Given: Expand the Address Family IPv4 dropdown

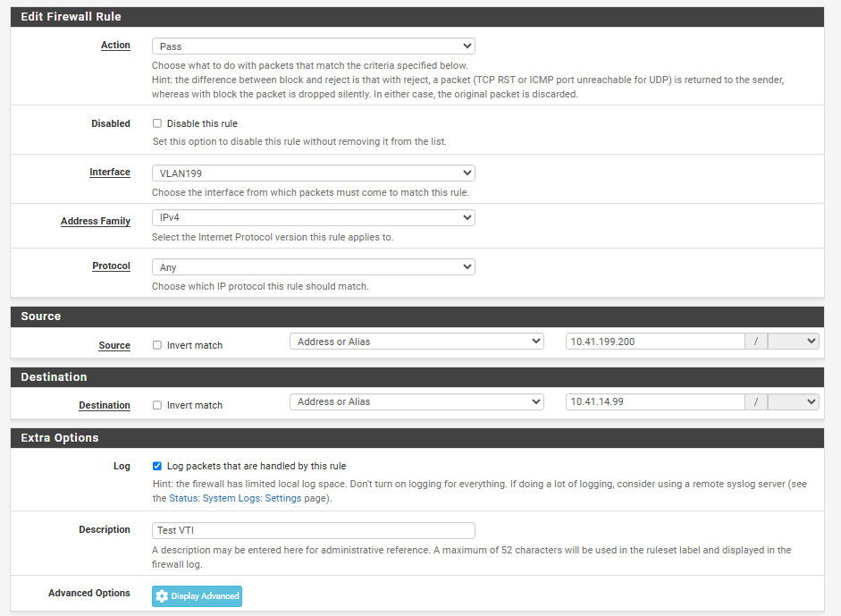Looking at the screenshot, I should pyautogui.click(x=313, y=217).
